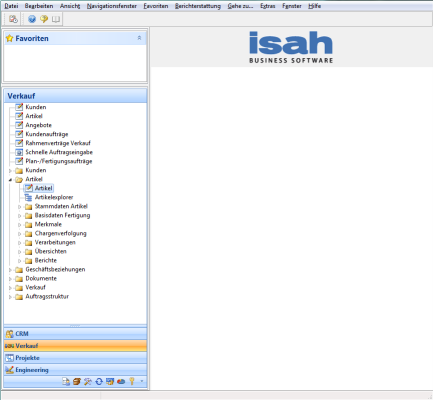This screenshot has height=400, width=433.
Task: Click the key icon in bottom strip
Action: [x=132, y=381]
